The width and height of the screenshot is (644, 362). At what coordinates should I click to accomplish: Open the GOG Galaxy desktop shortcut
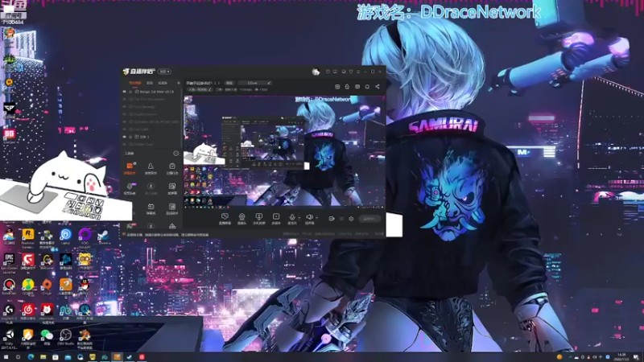tap(85, 238)
